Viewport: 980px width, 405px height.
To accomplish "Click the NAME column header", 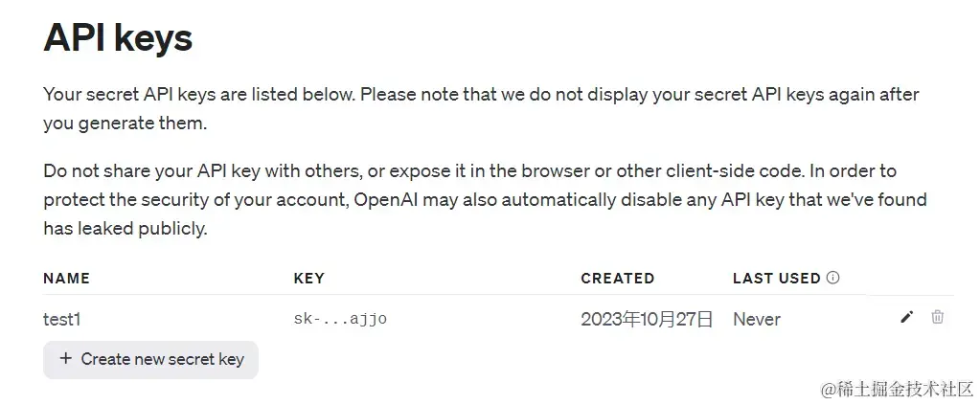I will [66, 279].
